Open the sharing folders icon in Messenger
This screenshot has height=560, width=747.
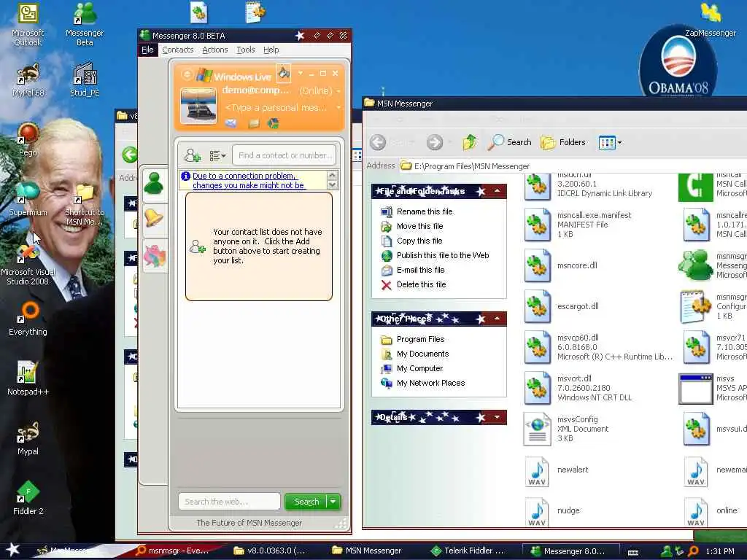click(x=254, y=124)
